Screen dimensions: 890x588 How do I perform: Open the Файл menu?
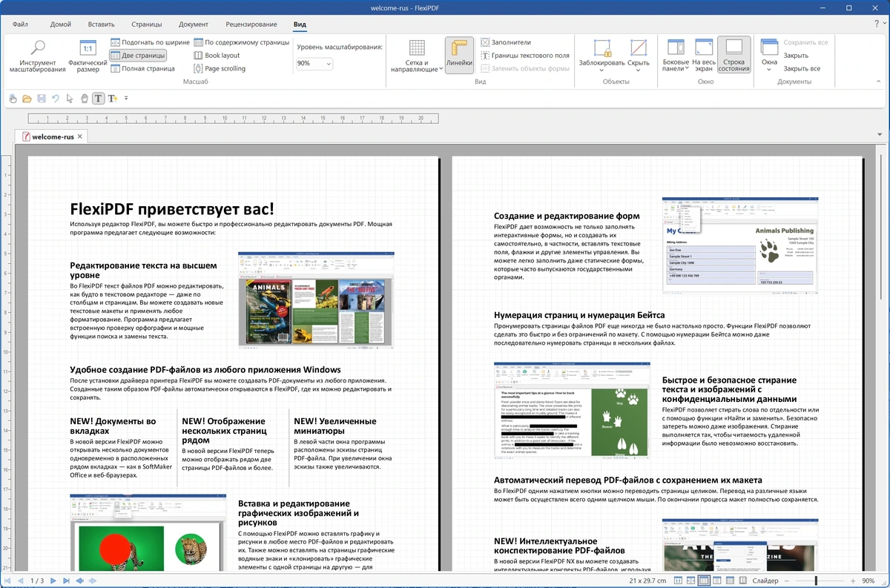tap(20, 24)
